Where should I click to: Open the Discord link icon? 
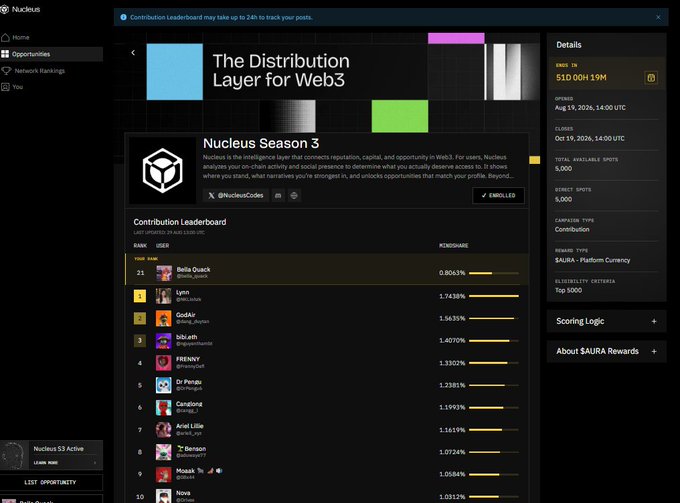click(278, 196)
